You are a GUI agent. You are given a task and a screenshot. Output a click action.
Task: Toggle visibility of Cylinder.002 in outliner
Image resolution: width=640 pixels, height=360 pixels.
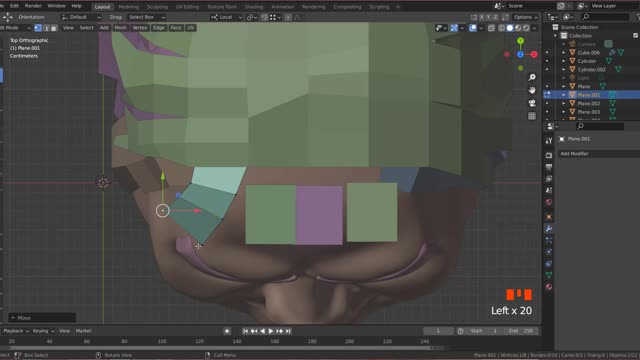click(x=547, y=69)
